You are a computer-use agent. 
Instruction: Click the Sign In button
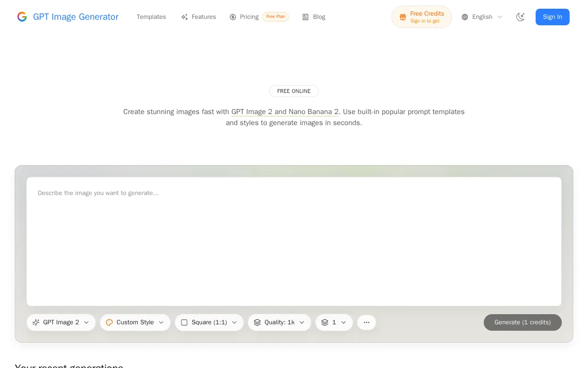[553, 17]
